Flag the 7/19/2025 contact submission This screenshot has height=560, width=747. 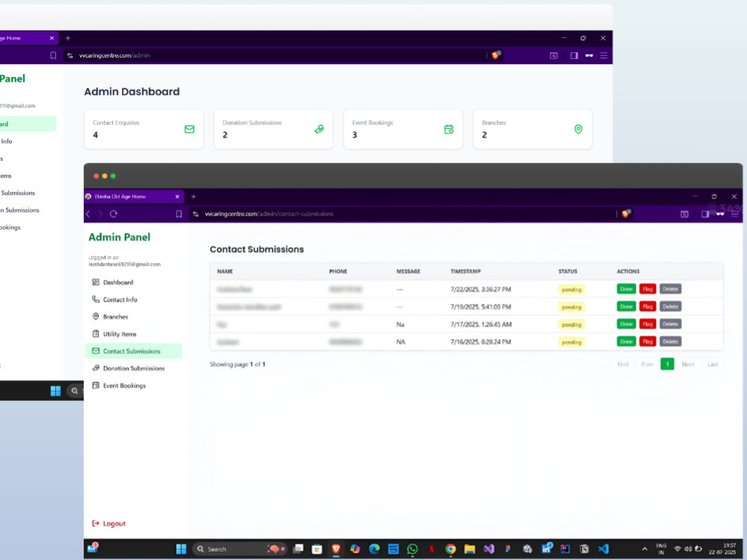(x=648, y=307)
